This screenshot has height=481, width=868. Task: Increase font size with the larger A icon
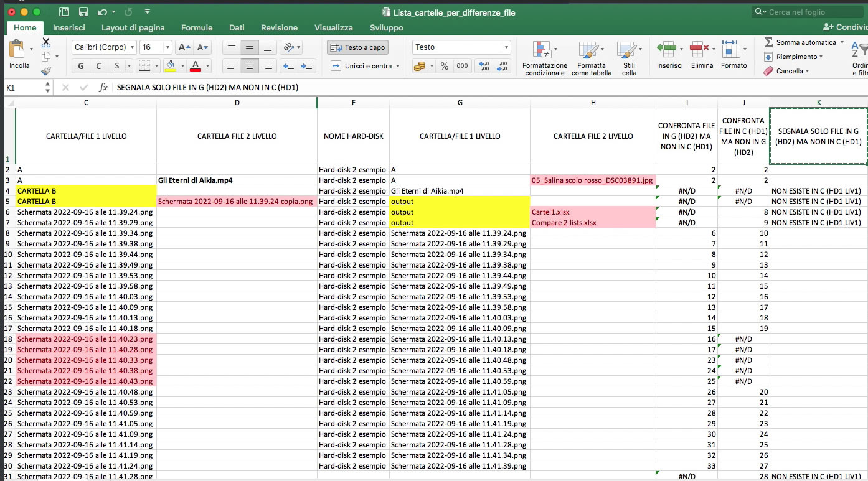pyautogui.click(x=184, y=47)
